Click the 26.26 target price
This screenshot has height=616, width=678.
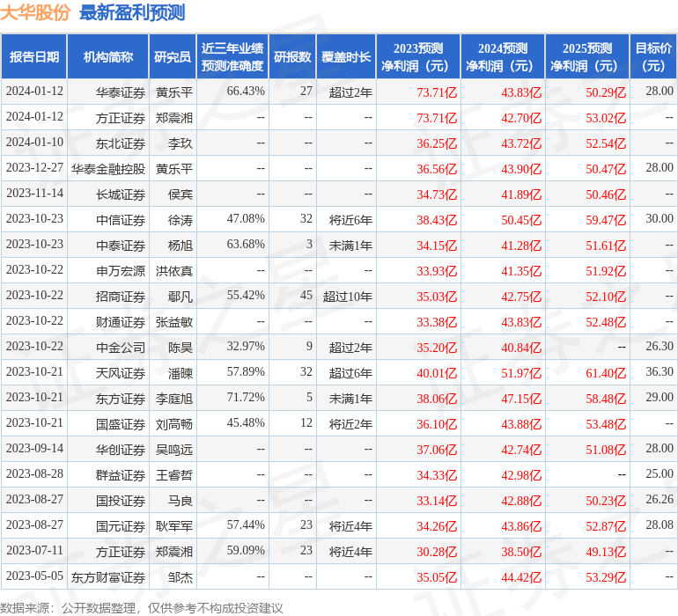click(660, 499)
